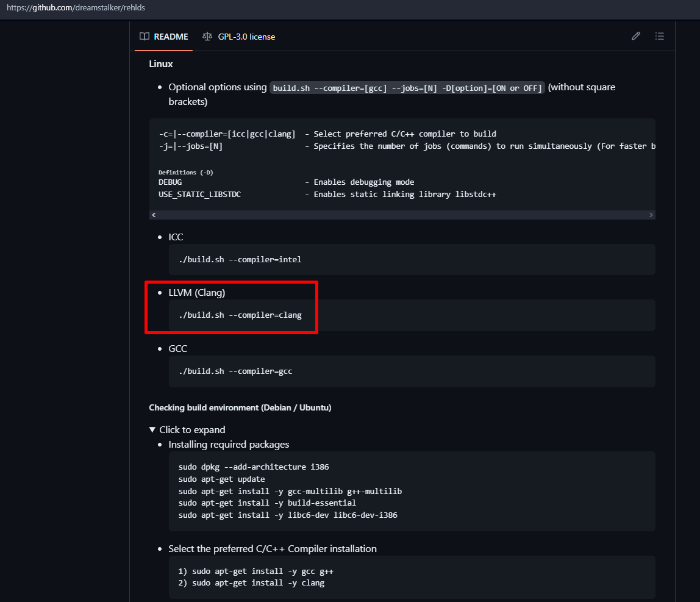Click the sudo apt-get update line
This screenshot has width=700, height=602.
221,479
